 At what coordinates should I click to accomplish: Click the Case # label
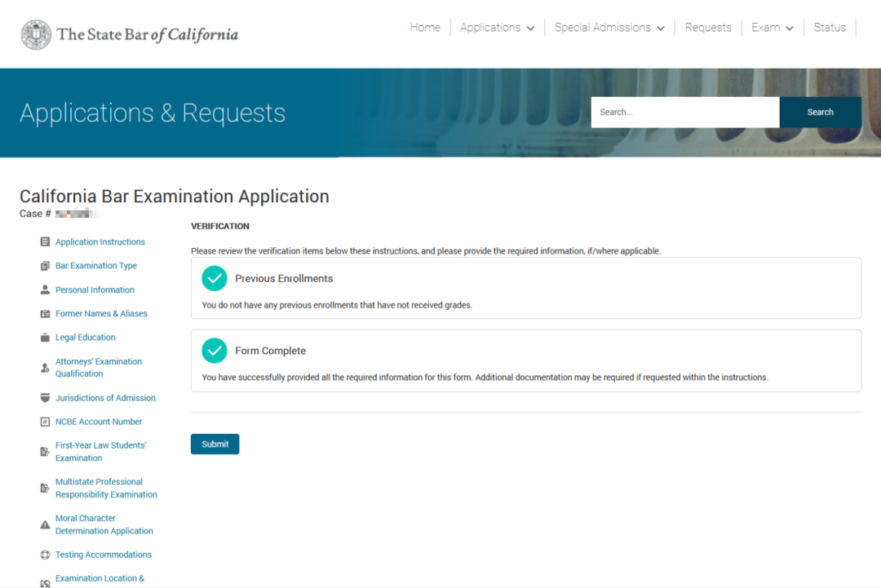[35, 214]
